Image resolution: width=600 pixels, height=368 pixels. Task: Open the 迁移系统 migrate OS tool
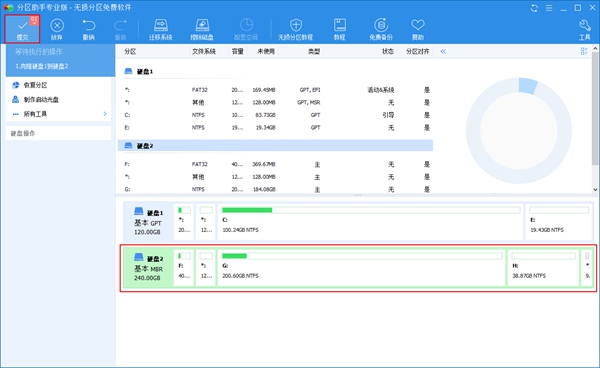[x=160, y=29]
